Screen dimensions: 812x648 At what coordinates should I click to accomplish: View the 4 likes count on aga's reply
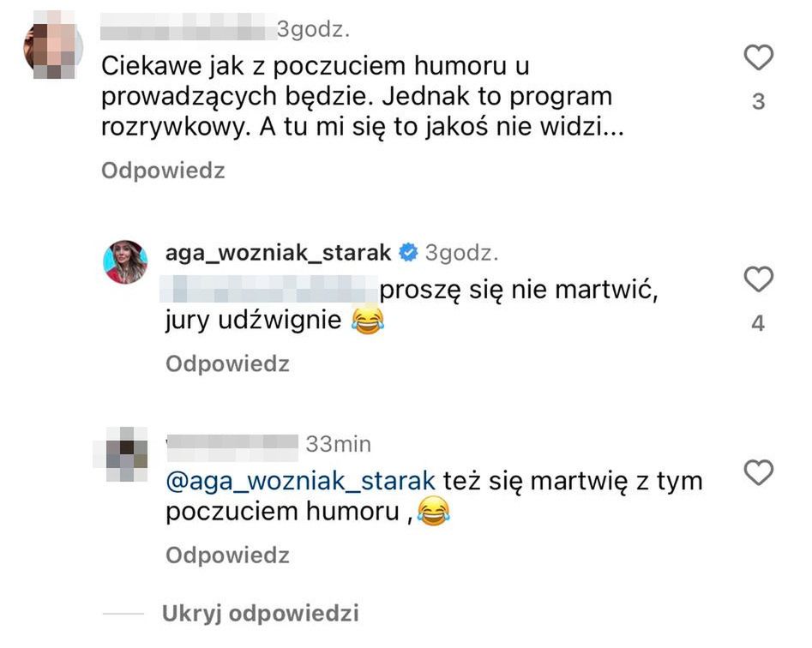(758, 324)
